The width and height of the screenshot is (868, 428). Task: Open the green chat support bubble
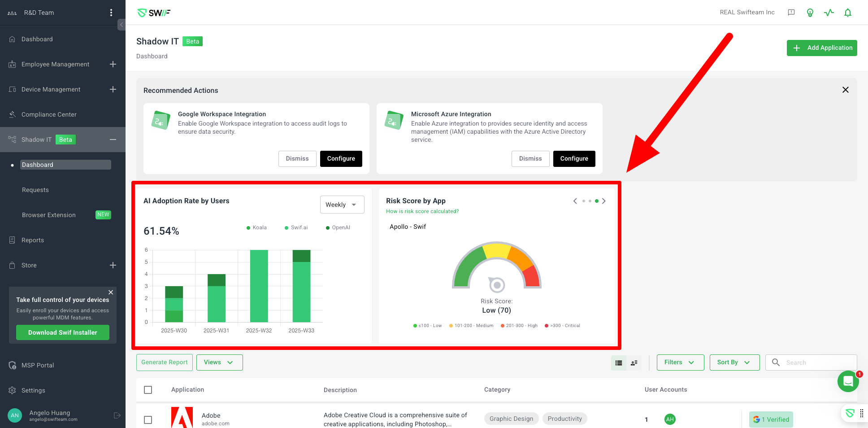click(848, 381)
